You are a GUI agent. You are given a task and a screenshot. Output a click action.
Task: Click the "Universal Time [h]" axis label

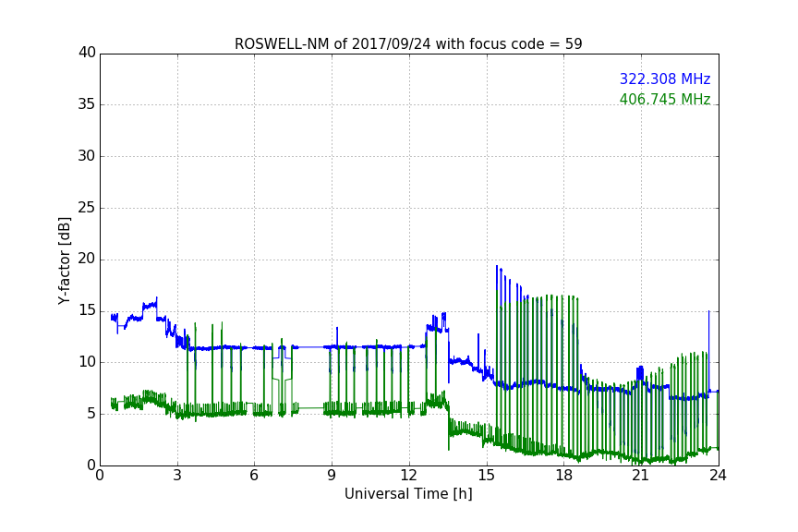coord(408,494)
